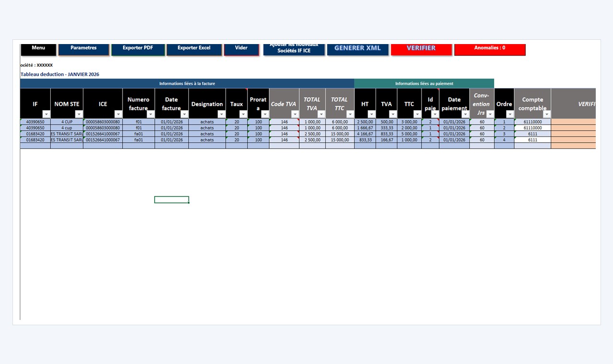Select TTC cell '5 000,00'
The image size is (613, 364).
(x=409, y=134)
